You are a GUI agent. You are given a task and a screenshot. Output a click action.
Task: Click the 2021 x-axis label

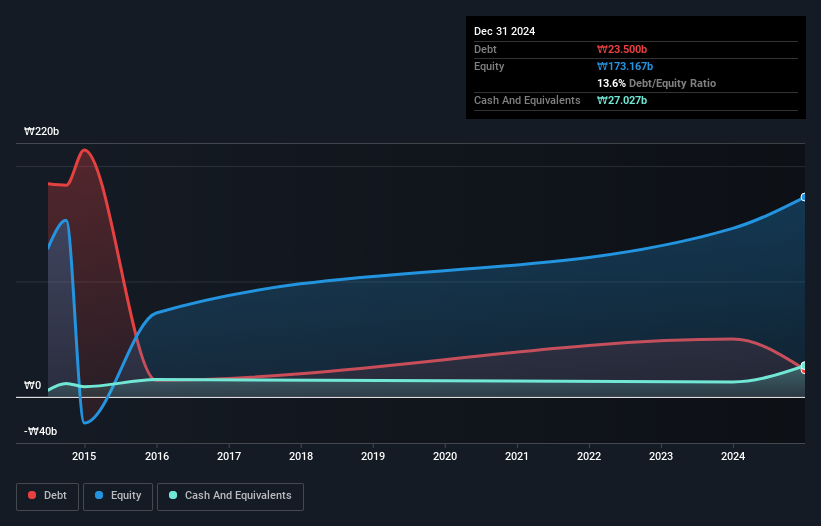click(x=517, y=456)
